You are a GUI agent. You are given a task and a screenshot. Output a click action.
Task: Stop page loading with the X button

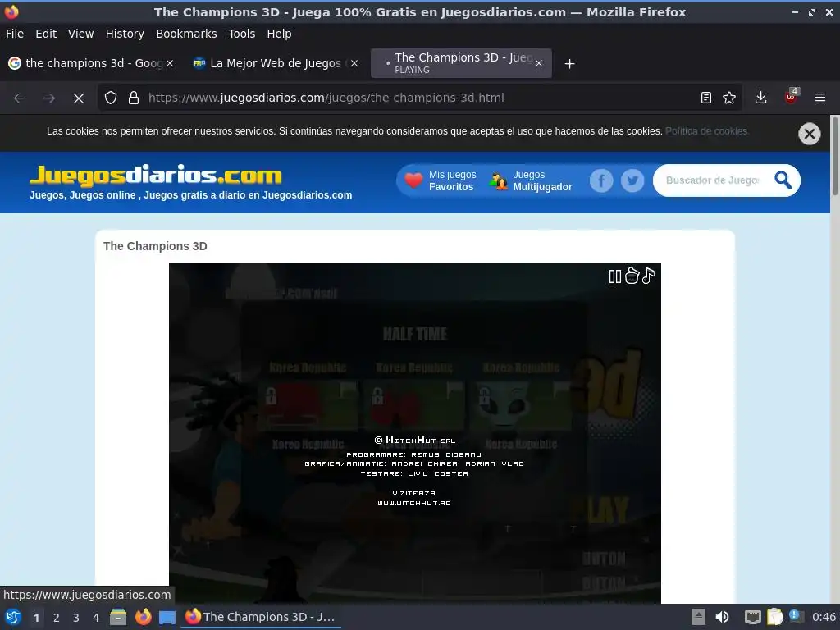(x=78, y=98)
